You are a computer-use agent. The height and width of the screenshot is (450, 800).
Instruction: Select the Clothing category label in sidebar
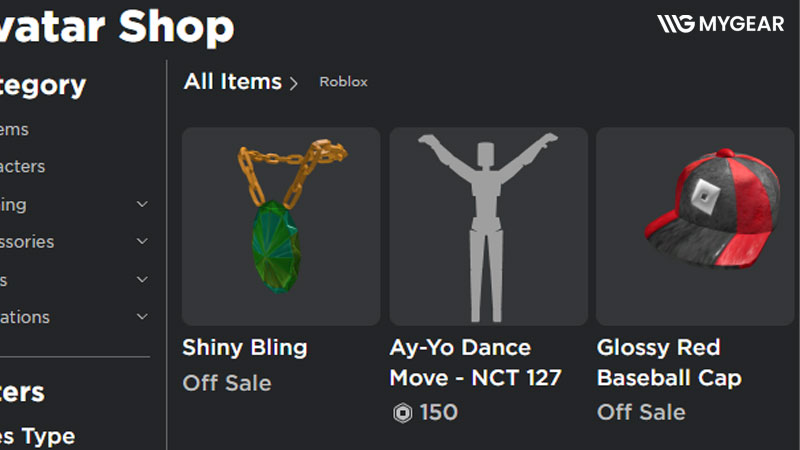(14, 204)
